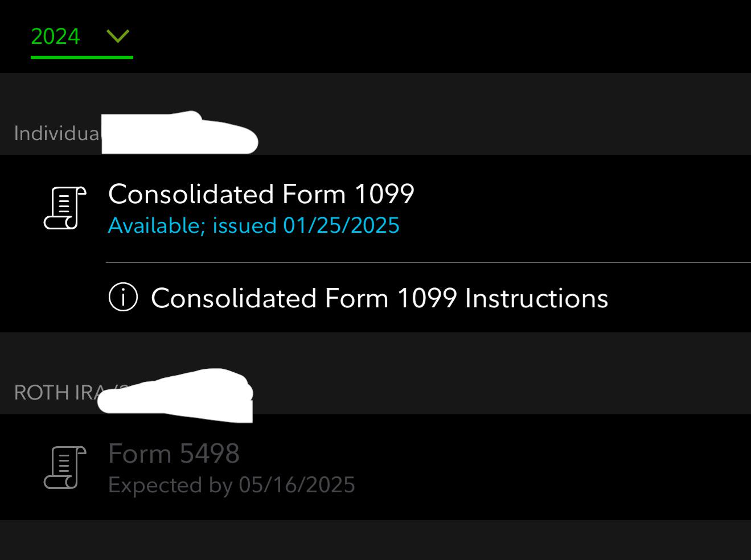Viewport: 751px width, 560px height.
Task: Open the Consolidated Form 1099 scroll icon
Action: pos(65,208)
